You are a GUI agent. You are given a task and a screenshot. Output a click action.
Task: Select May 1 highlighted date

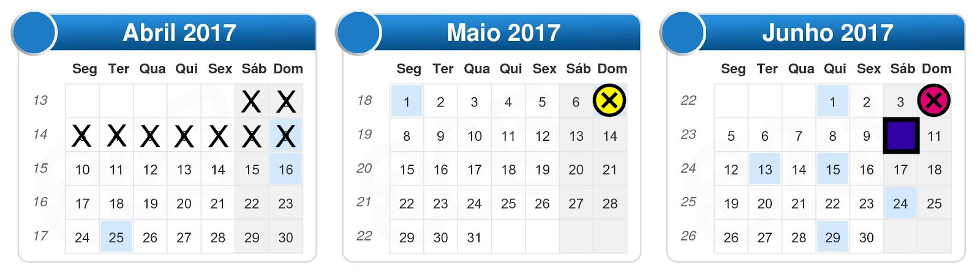click(x=407, y=102)
